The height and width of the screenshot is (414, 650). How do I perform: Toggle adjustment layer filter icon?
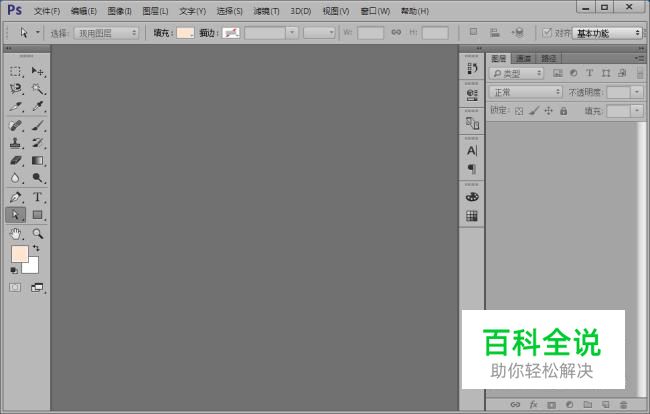coord(574,73)
